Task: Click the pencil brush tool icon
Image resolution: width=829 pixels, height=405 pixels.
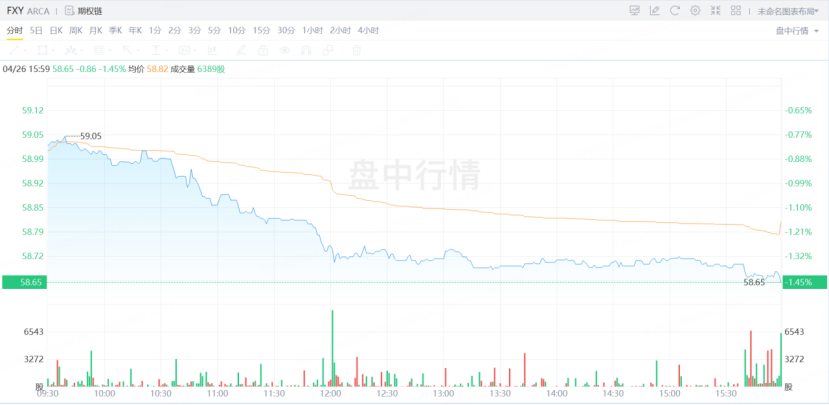Action: [241, 50]
